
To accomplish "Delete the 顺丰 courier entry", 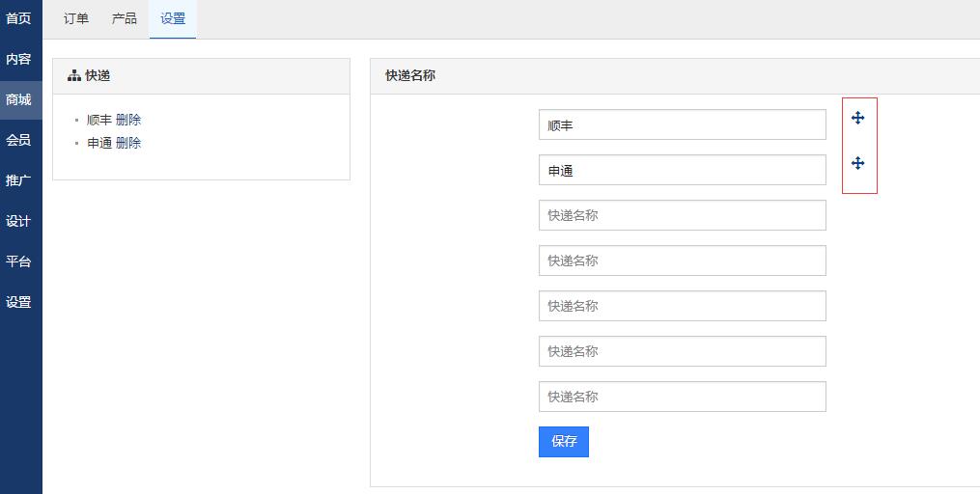I will click(x=128, y=120).
